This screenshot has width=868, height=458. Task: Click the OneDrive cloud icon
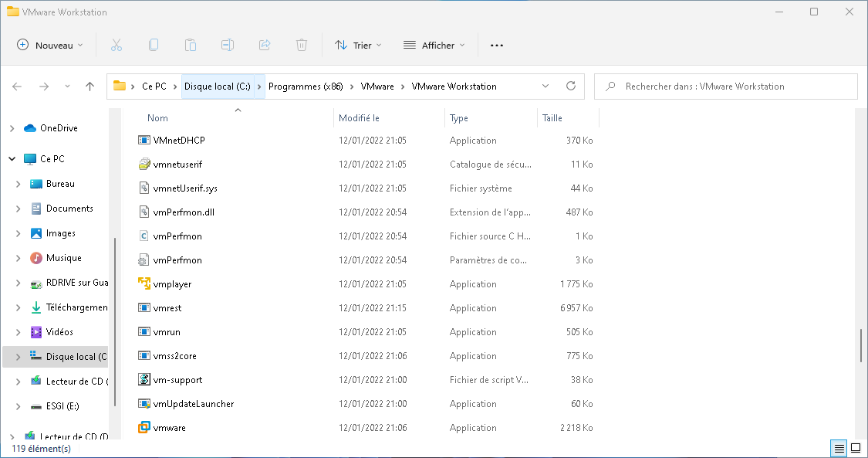point(30,128)
